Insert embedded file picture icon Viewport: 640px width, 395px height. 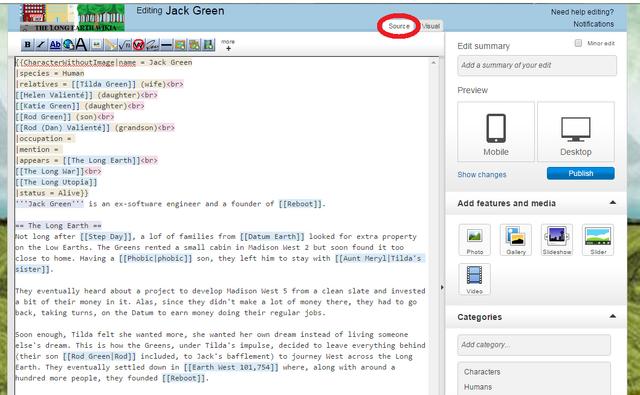97,44
